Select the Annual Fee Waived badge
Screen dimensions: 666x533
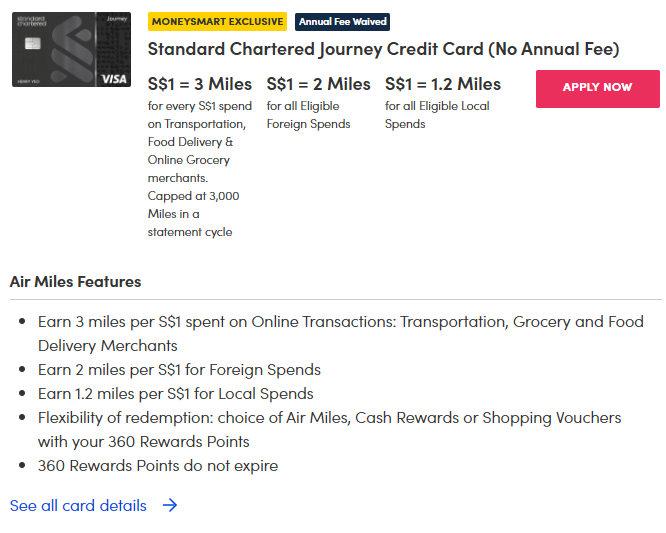click(342, 21)
